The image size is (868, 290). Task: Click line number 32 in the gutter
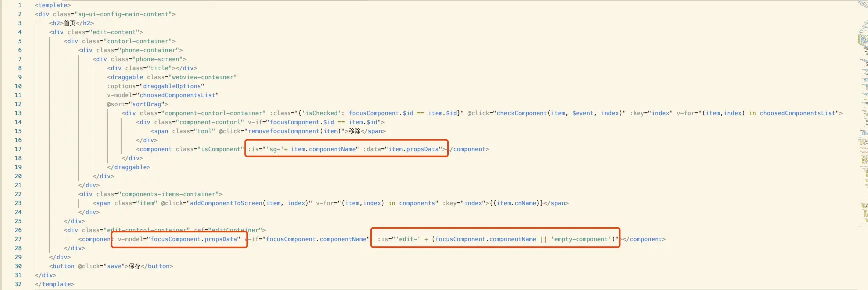pos(18,284)
